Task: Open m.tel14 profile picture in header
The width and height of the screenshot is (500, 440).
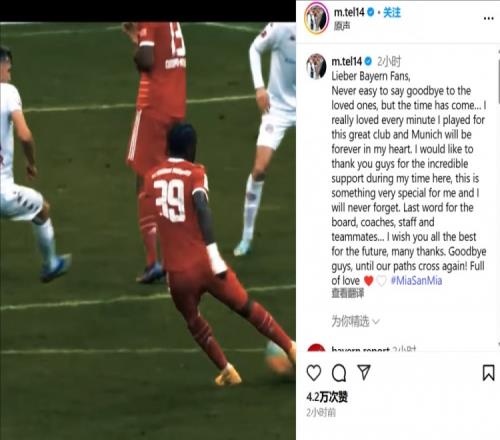Action: [316, 18]
